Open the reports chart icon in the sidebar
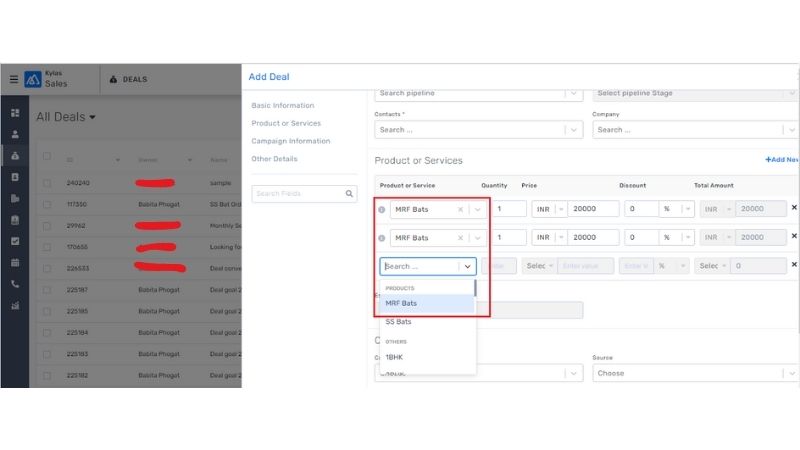Image resolution: width=800 pixels, height=450 pixels. (x=14, y=305)
